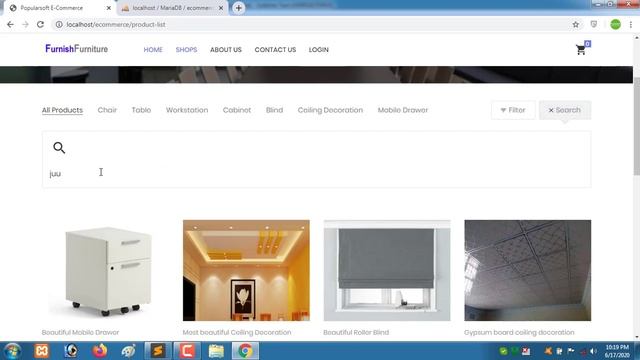Open the paint-like taskbar app icon
640x360 pixels.
pyautogui.click(x=129, y=351)
